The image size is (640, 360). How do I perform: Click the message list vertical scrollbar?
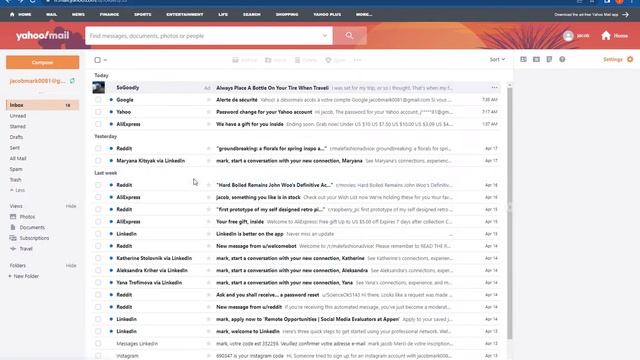(509, 212)
